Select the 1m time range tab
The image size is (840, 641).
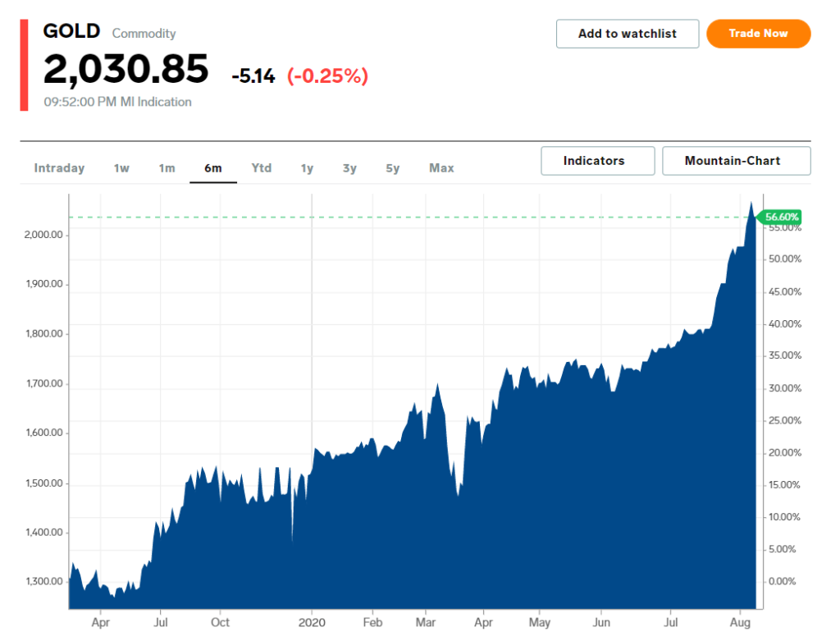tap(167, 168)
